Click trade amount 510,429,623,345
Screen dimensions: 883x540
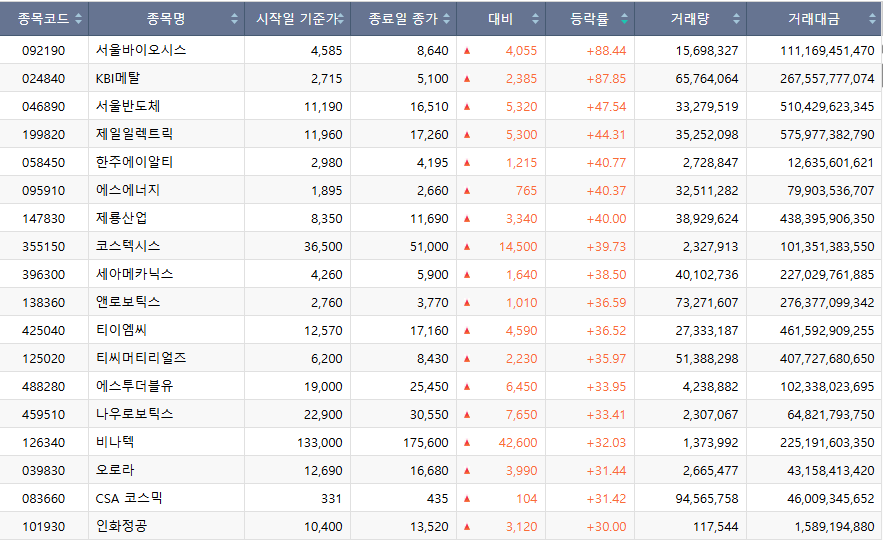pos(827,107)
